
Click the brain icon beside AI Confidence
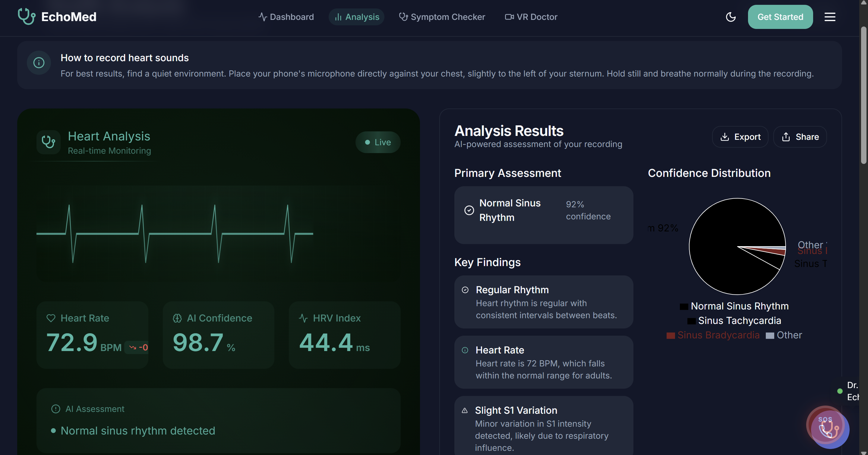177,318
